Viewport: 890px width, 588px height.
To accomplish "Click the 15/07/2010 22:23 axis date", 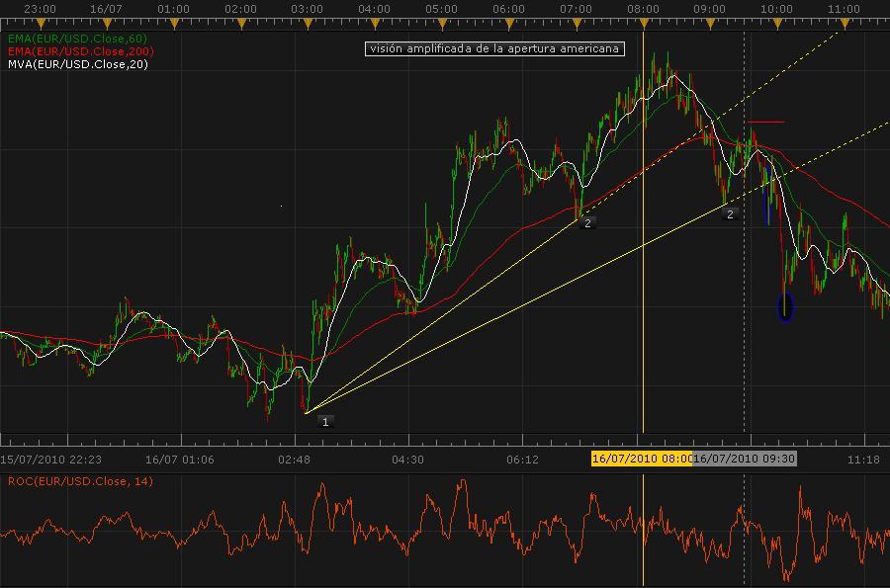I will (x=50, y=460).
